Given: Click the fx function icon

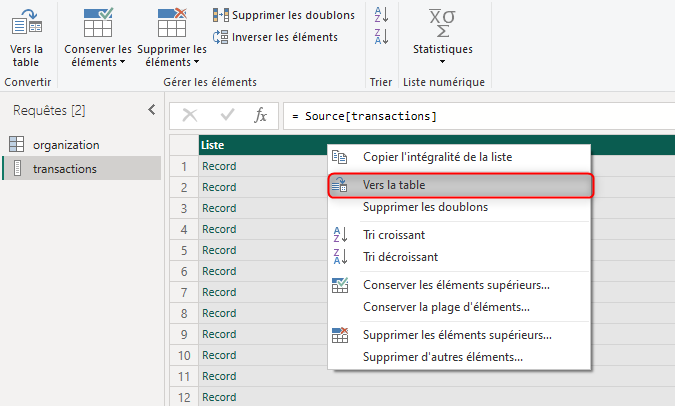Looking at the screenshot, I should coord(260,115).
